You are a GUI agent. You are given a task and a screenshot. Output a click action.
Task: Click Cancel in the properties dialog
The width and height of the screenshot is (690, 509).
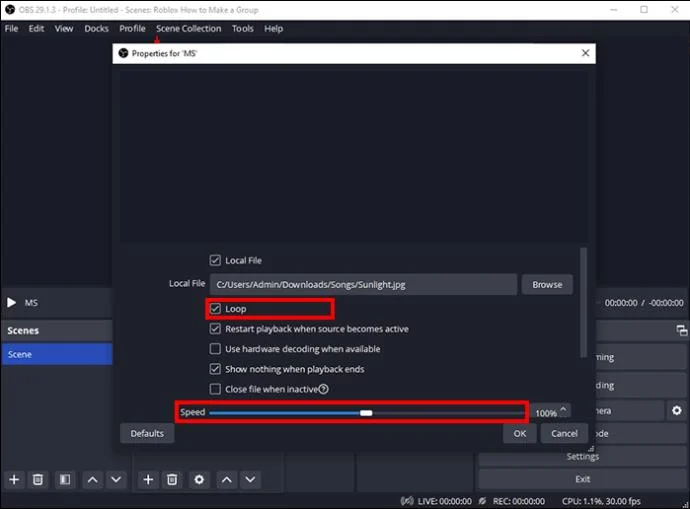pos(564,433)
